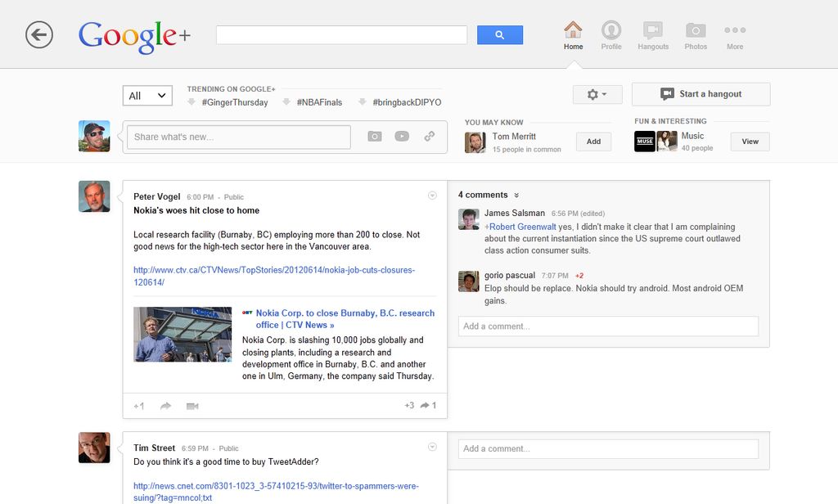
Task: View reshare count on Nokia post
Action: 429,406
